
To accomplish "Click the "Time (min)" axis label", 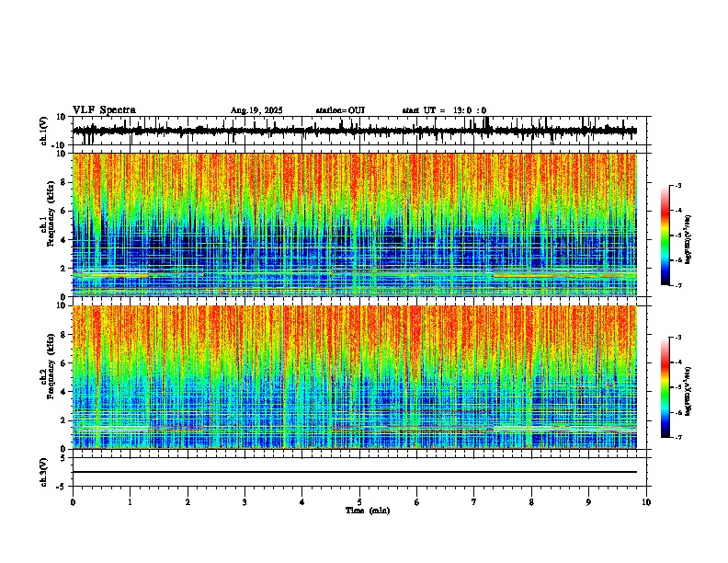I will 368,511.
